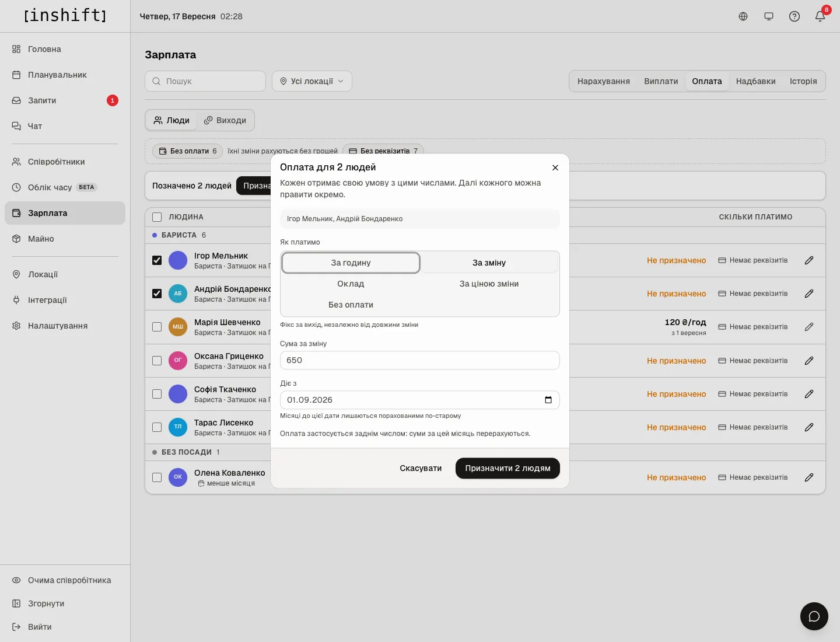This screenshot has height=642, width=840.
Task: Switch to Виходи view tab
Action: 225,120
